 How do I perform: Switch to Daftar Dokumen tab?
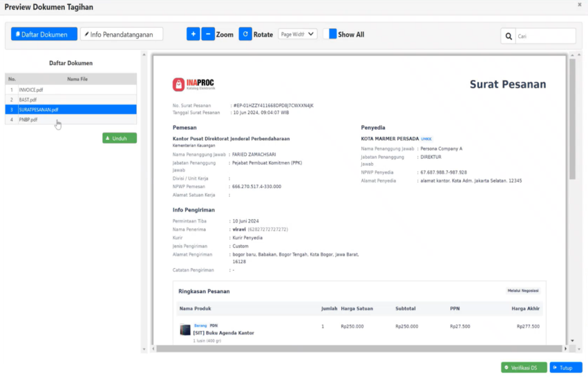point(44,34)
